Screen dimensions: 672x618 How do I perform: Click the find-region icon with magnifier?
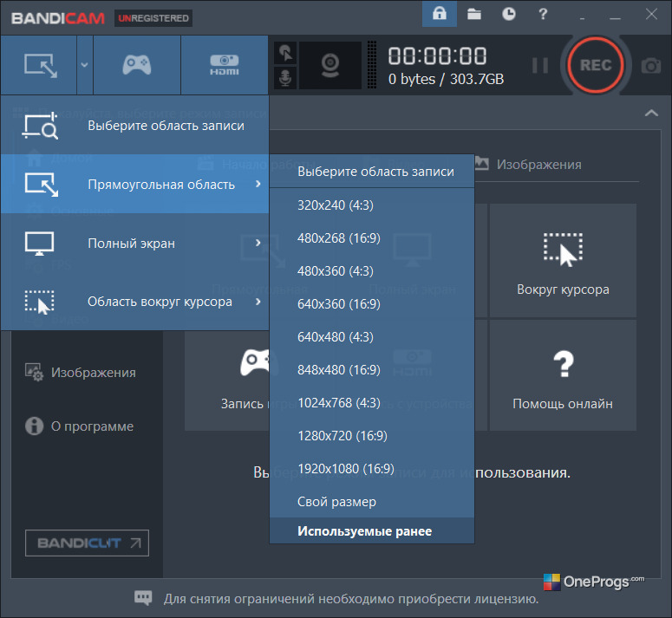(40, 126)
